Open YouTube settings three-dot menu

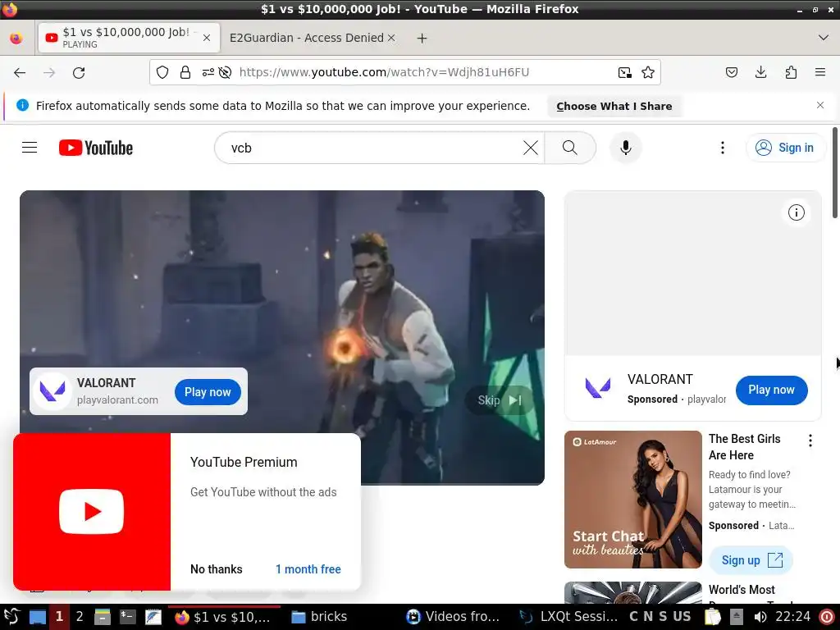722,148
